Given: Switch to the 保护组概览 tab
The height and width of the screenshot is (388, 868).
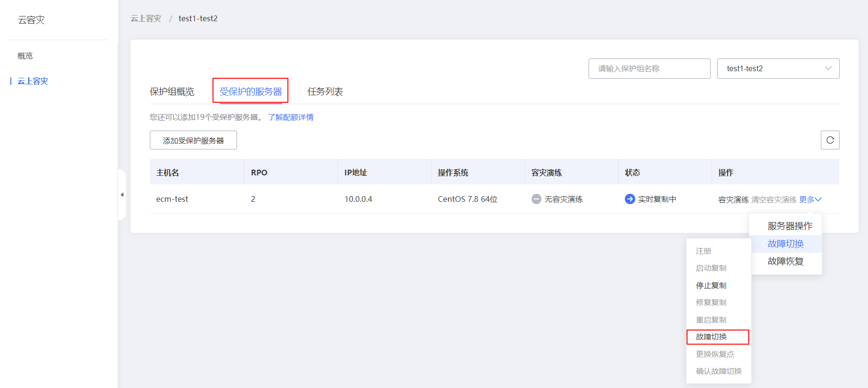Looking at the screenshot, I should (x=172, y=91).
